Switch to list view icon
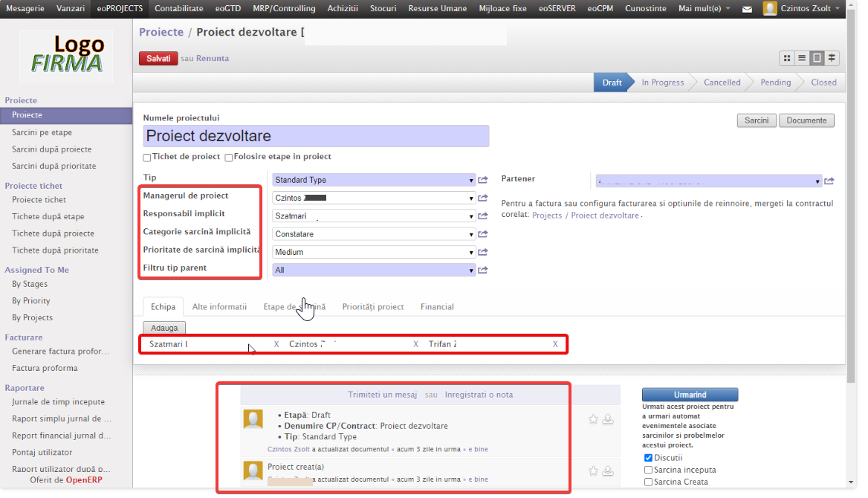The height and width of the screenshot is (498, 868). tap(802, 58)
